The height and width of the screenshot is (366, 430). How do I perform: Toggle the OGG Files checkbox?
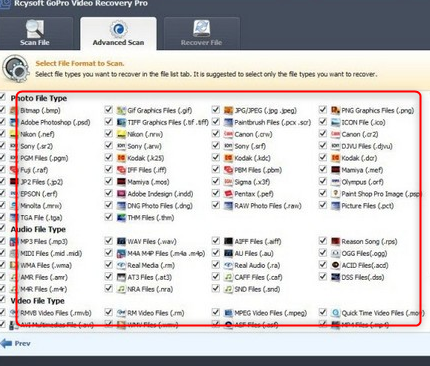[x=323, y=253]
